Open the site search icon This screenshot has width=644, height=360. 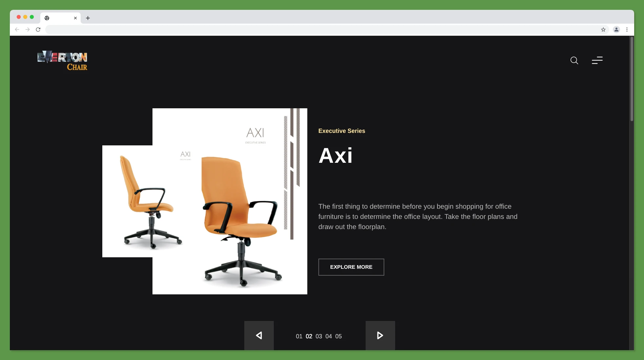(574, 60)
